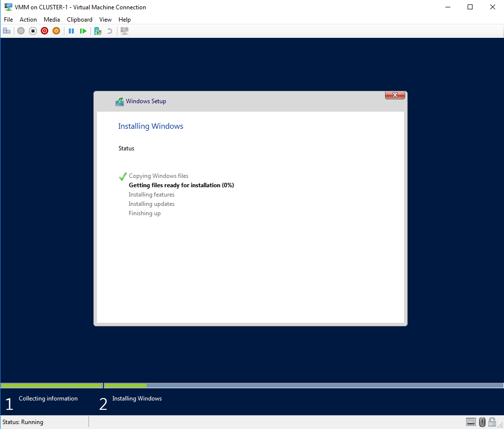
Task: Click the Revert undo arrow icon
Action: pos(110,31)
